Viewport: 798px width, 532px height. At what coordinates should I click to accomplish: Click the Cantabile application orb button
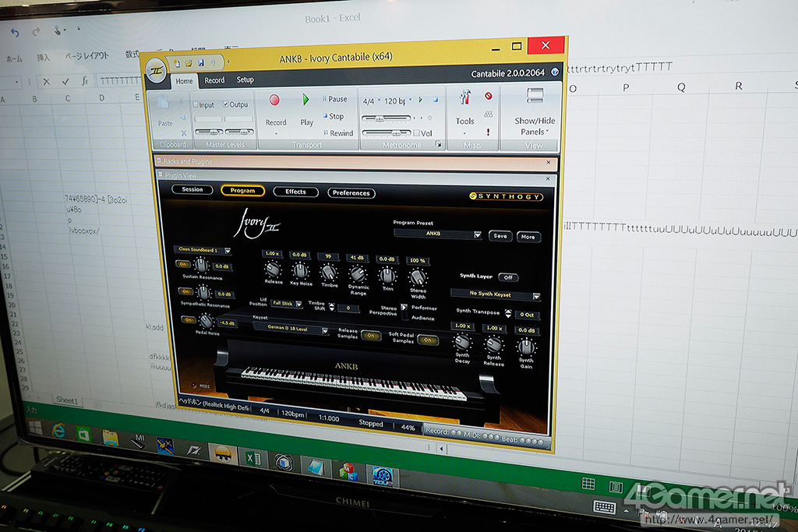click(156, 71)
